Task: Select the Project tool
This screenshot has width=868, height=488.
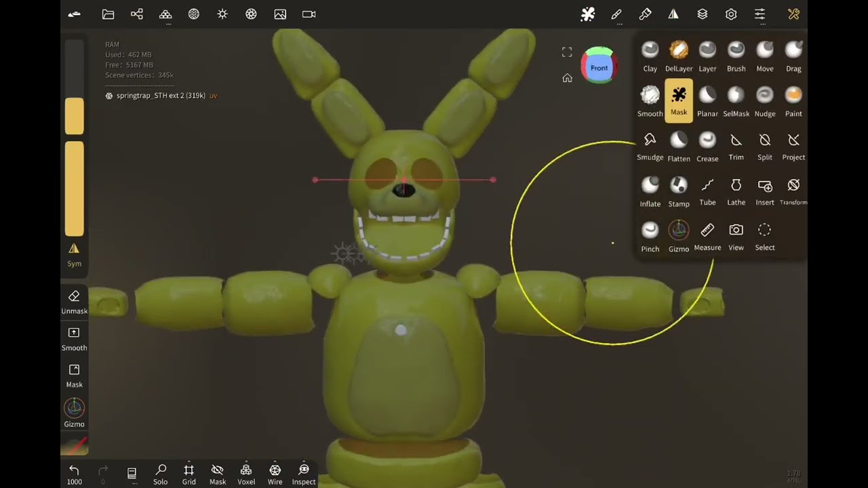Action: [x=793, y=146]
